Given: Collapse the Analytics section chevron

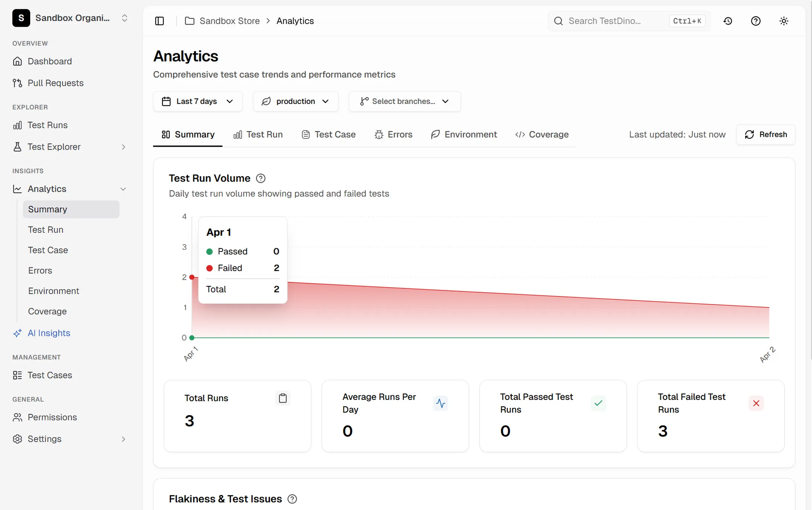Looking at the screenshot, I should point(123,189).
